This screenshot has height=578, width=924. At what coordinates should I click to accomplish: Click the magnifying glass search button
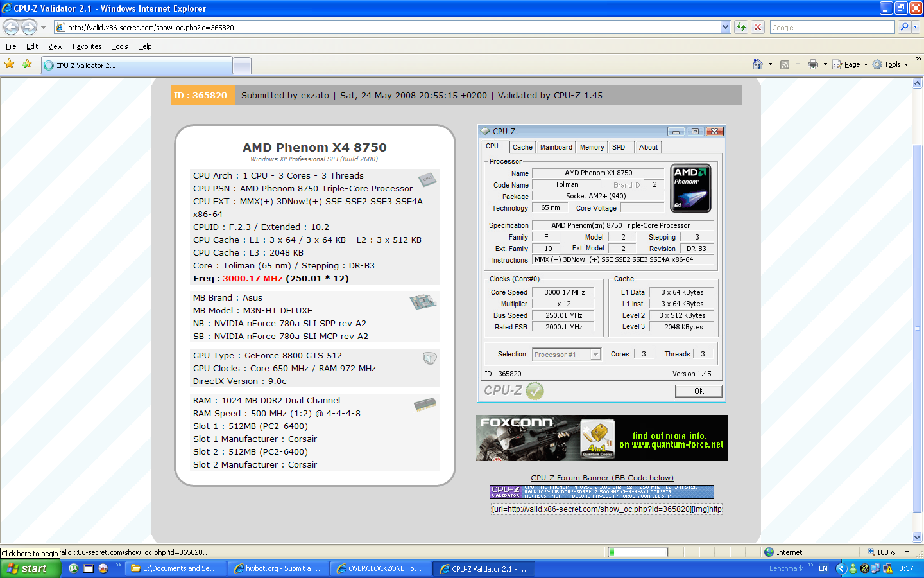point(903,27)
